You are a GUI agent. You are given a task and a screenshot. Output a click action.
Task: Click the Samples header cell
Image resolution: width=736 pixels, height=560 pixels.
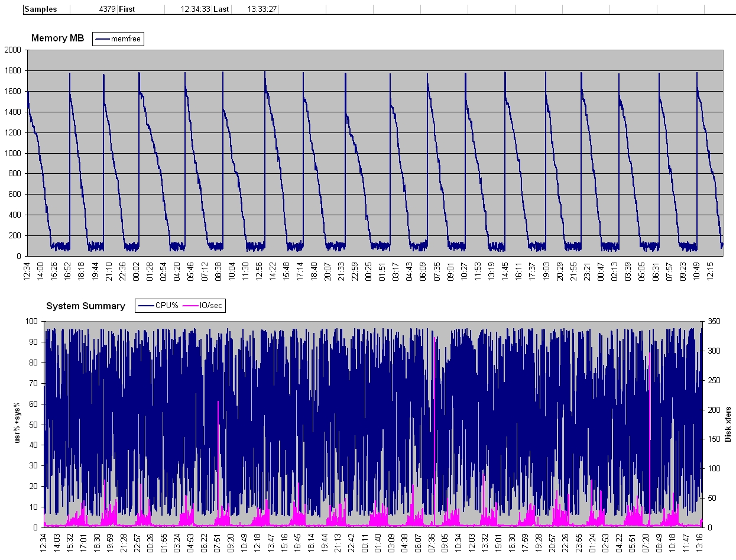point(41,9)
